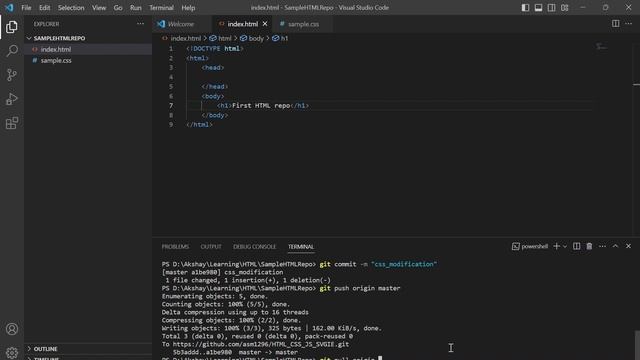Image resolution: width=640 pixels, height=360 pixels.
Task: Click the editor minimap
Action: click(601, 47)
